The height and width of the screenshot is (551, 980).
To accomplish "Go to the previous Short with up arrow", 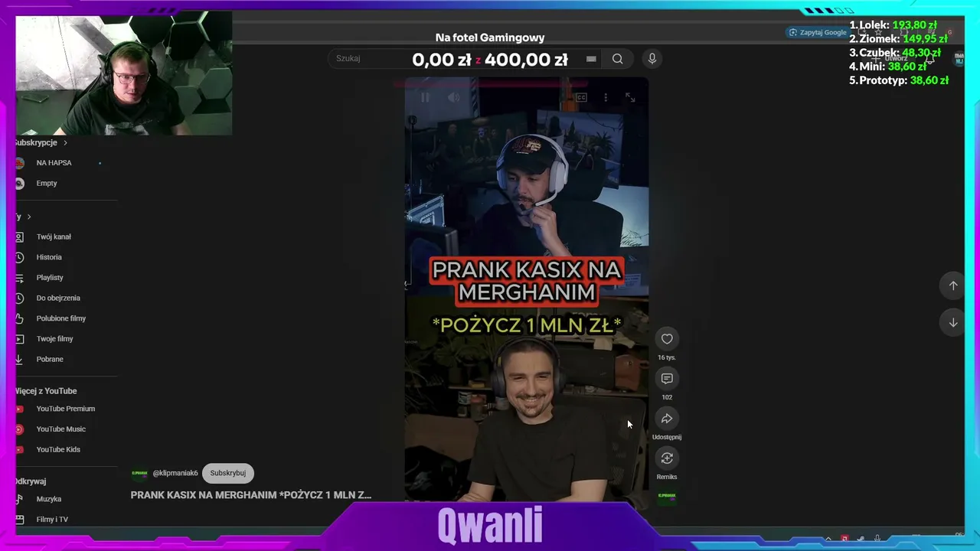I will 953,285.
